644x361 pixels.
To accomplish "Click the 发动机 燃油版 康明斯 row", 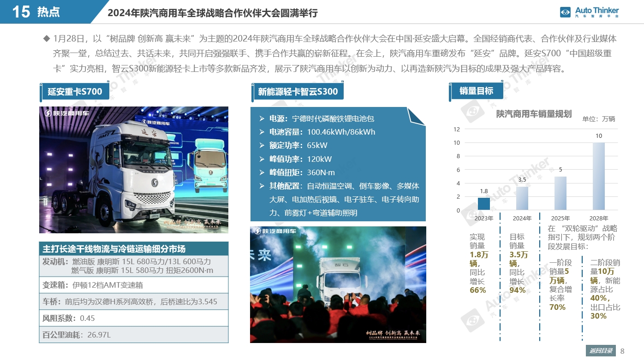I will (x=134, y=266).
